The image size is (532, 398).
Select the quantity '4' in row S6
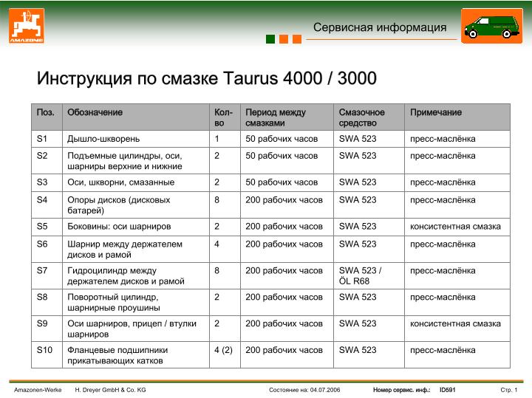point(216,244)
